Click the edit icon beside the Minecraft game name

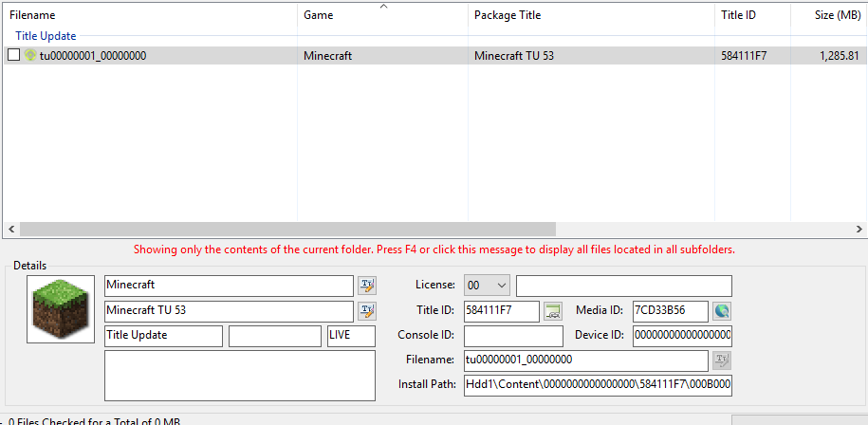click(x=366, y=286)
